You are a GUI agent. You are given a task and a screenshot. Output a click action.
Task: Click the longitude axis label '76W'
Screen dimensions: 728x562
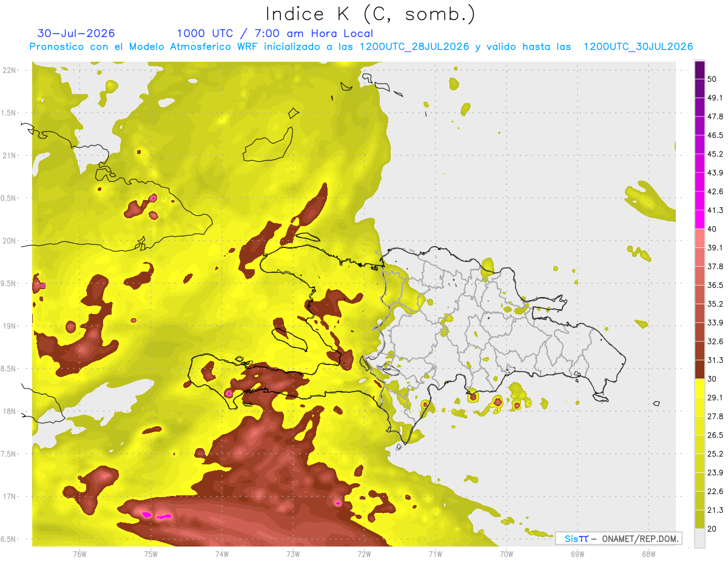pyautogui.click(x=79, y=554)
